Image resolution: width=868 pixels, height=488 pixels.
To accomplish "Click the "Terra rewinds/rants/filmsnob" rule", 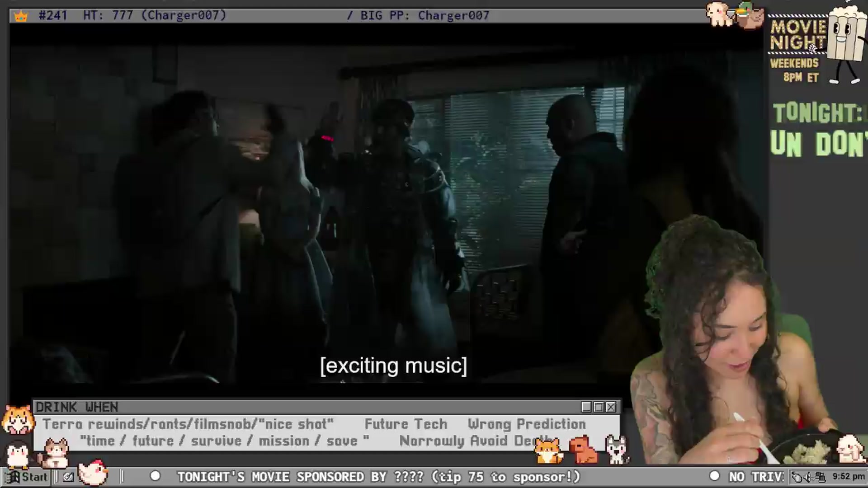I will point(188,424).
